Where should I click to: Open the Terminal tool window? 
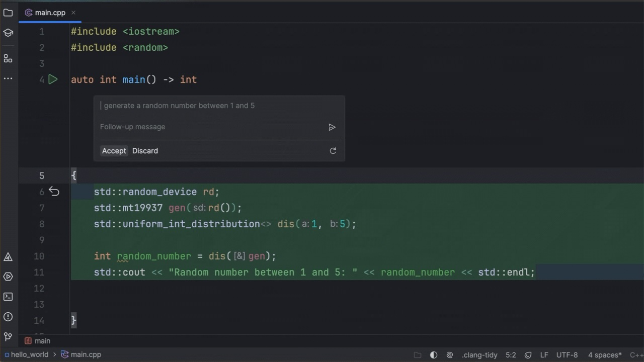[x=8, y=297]
